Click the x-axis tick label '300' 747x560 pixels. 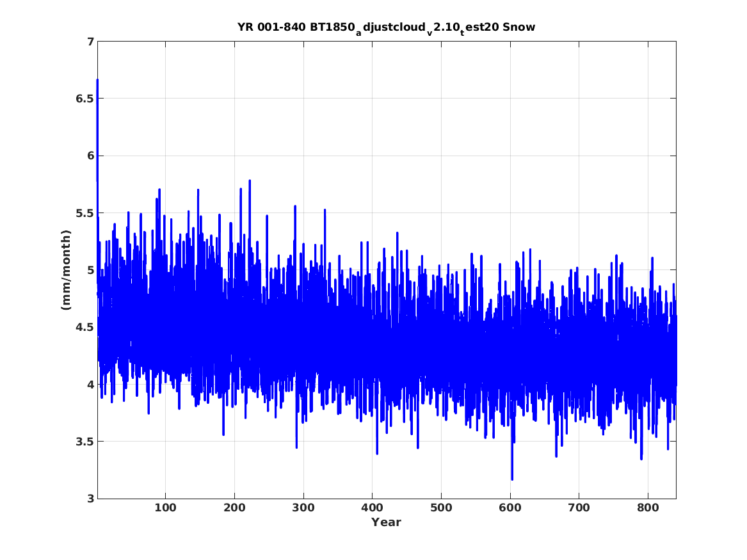click(303, 508)
